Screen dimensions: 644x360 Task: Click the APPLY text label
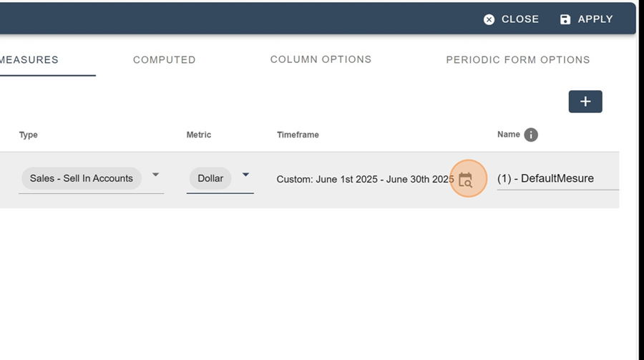[x=595, y=19]
